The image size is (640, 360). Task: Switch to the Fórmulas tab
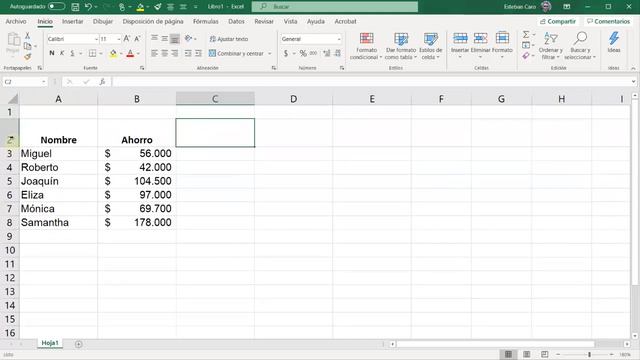(x=206, y=21)
